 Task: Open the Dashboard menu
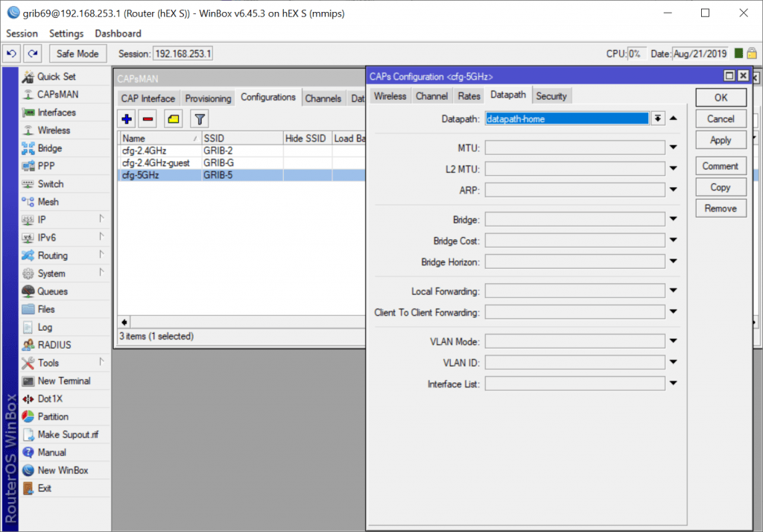click(x=118, y=34)
